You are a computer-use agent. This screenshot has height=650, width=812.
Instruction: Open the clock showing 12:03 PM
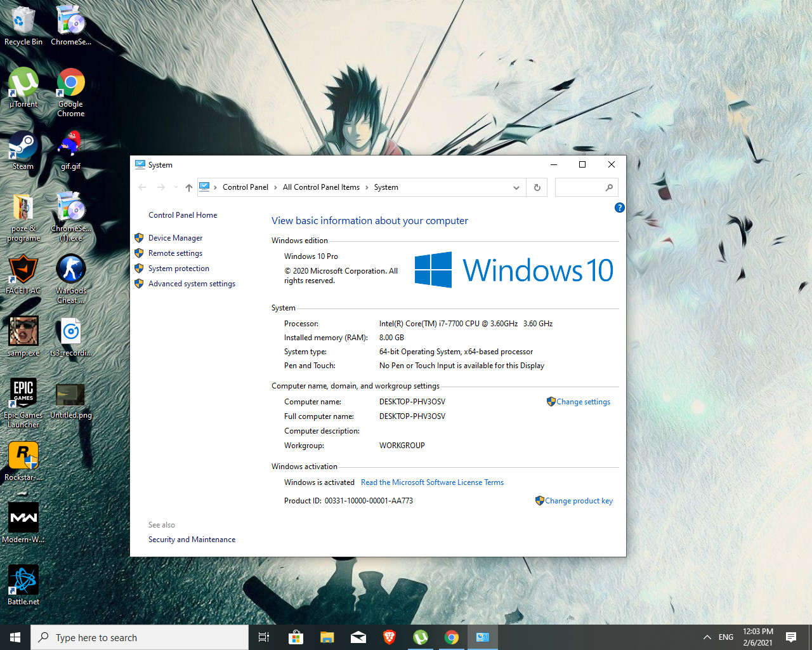click(x=758, y=637)
